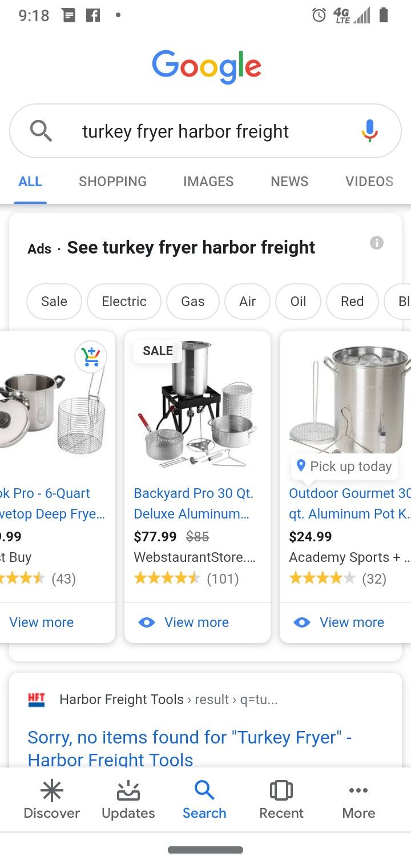
Task: Toggle the Sale filter chip
Action: (x=54, y=302)
